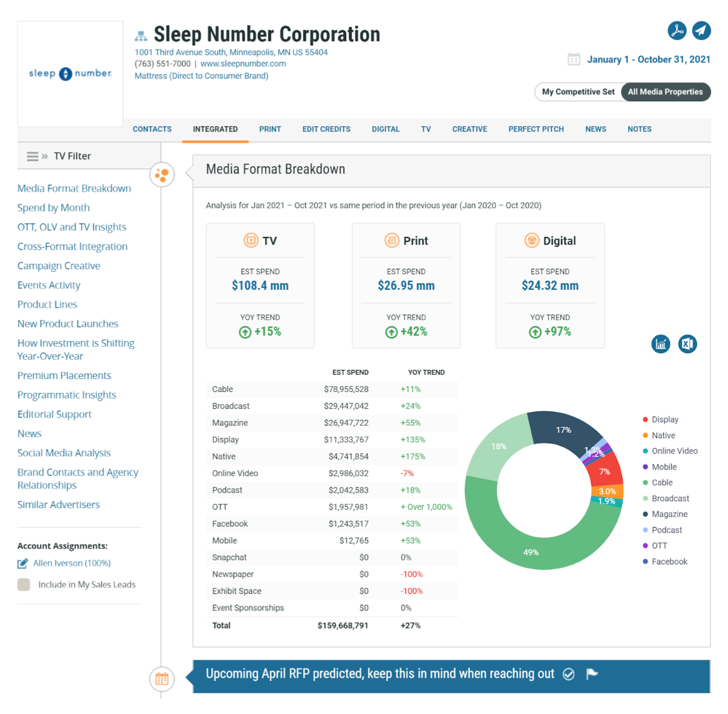Toggle Include in My Sales Leads checkbox
The height and width of the screenshot is (714, 728).
[23, 585]
